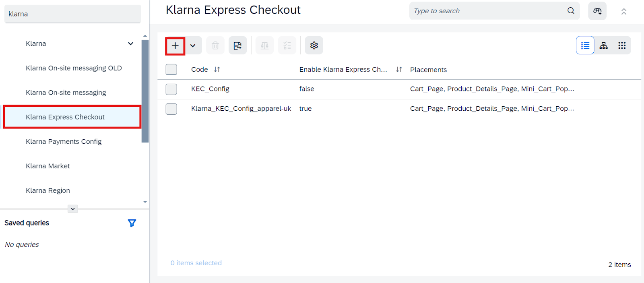Viewport: 644px width, 283px height.
Task: Open the dropdown arrow beside the plus button
Action: 193,46
